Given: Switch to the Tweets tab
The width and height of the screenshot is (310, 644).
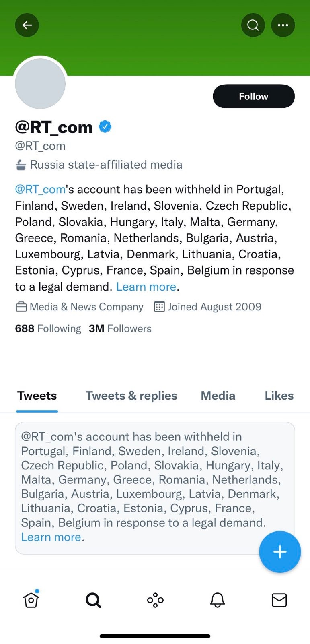Looking at the screenshot, I should 37,396.
